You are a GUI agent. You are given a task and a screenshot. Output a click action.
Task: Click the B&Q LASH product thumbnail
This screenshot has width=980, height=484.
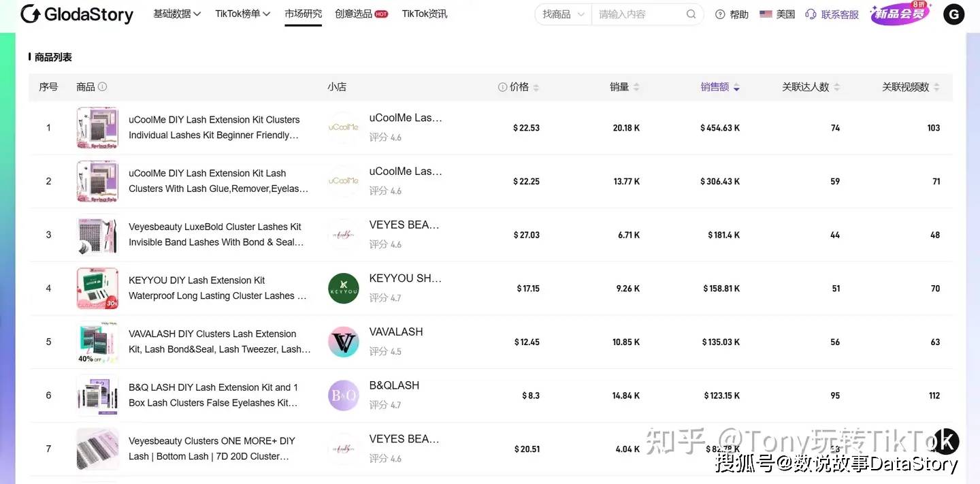[97, 396]
